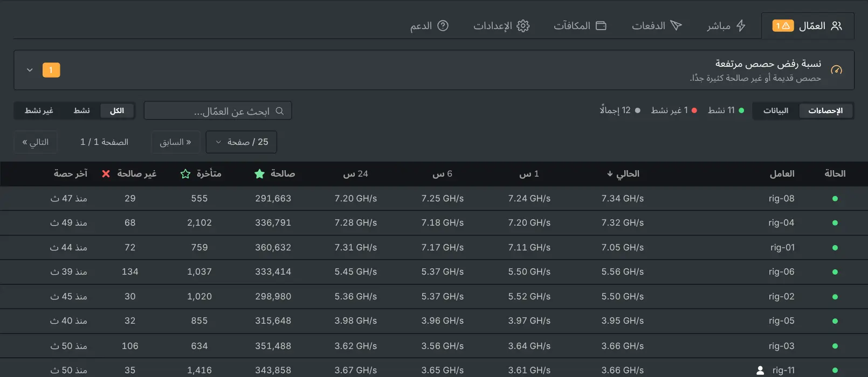The width and height of the screenshot is (868, 377).
Task: Click the gear icon by الإعدادات
Action: (x=523, y=26)
